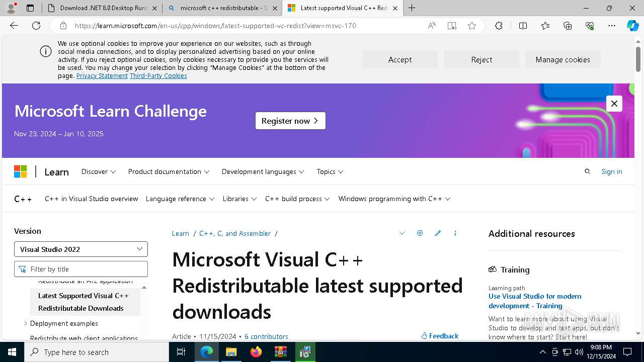Viewport: 644px width, 362px height.
Task: Open Favorites list icon
Action: pos(545,26)
